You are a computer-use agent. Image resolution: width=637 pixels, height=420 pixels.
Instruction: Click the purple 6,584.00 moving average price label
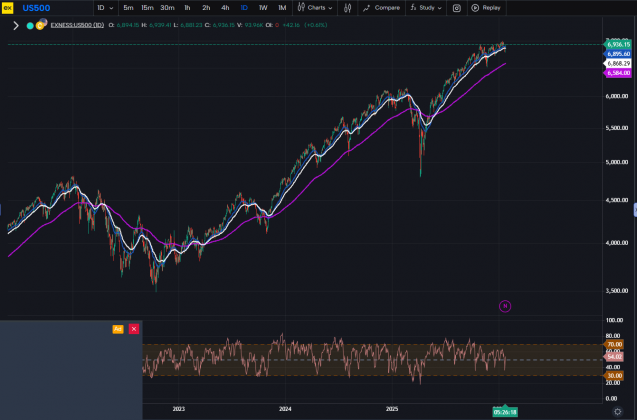pos(617,73)
